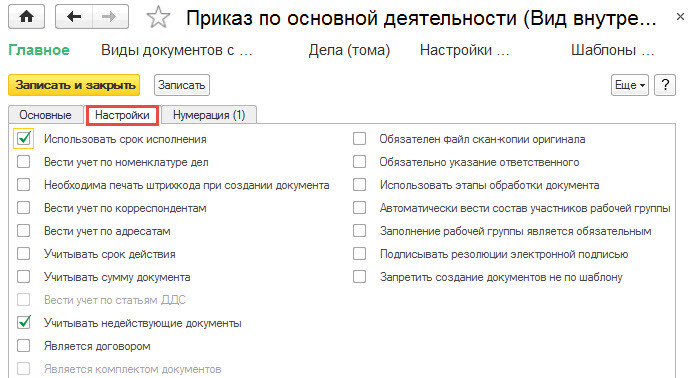The image size is (689, 378).
Task: Click the Записать button
Action: [181, 85]
